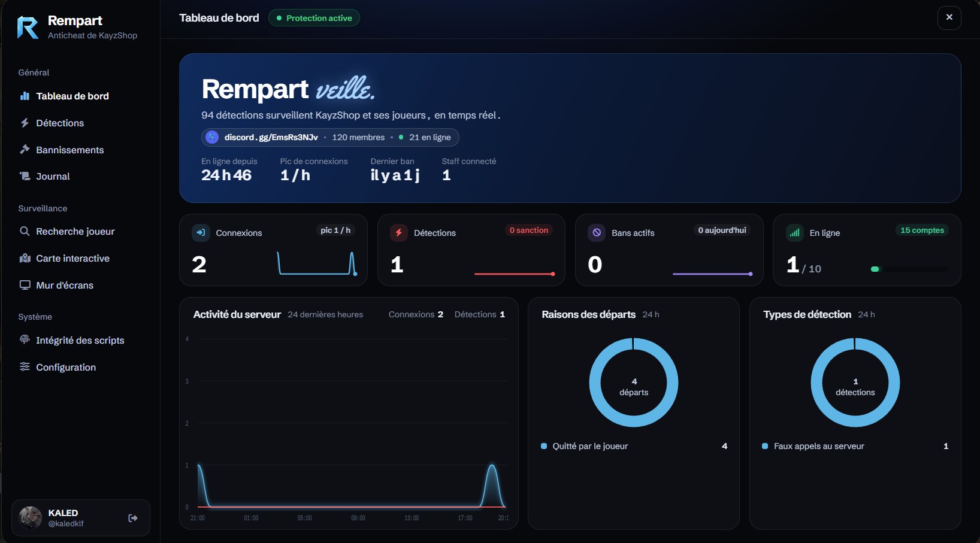Click the '0 aujourd'hui' badge
This screenshot has height=543, width=980.
[722, 230]
